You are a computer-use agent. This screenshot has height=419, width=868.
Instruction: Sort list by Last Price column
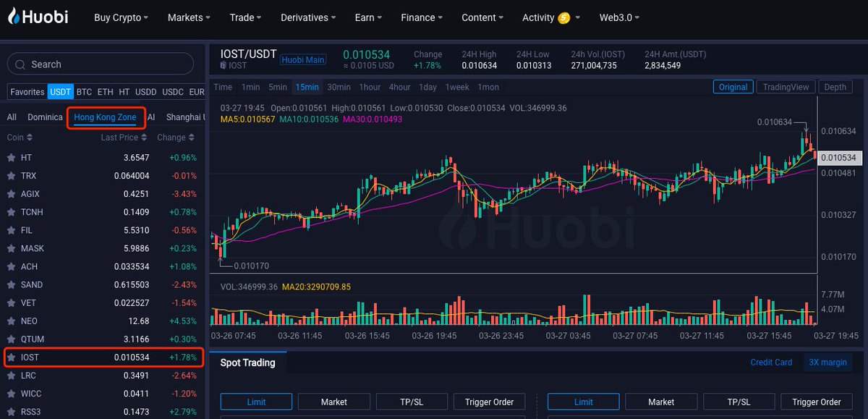pyautogui.click(x=124, y=137)
